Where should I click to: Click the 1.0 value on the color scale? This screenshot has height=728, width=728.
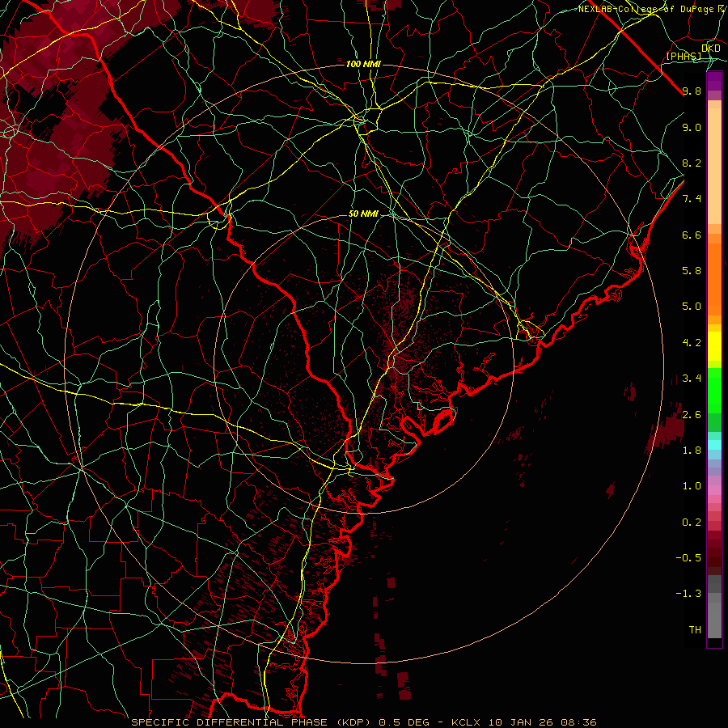point(692,486)
